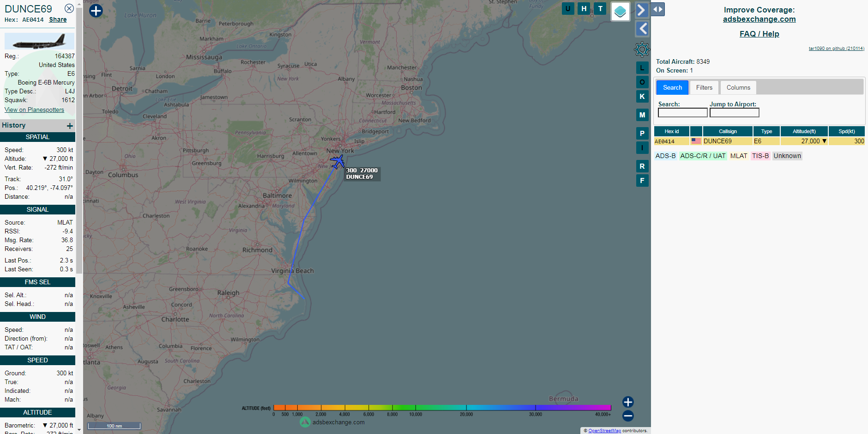Open the adsbexchange.com coverage link

(759, 19)
